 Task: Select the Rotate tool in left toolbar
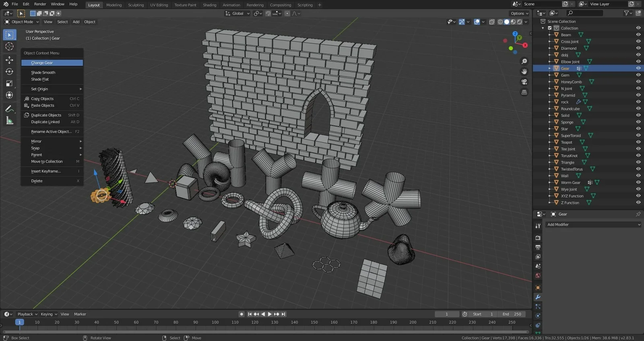click(x=9, y=72)
